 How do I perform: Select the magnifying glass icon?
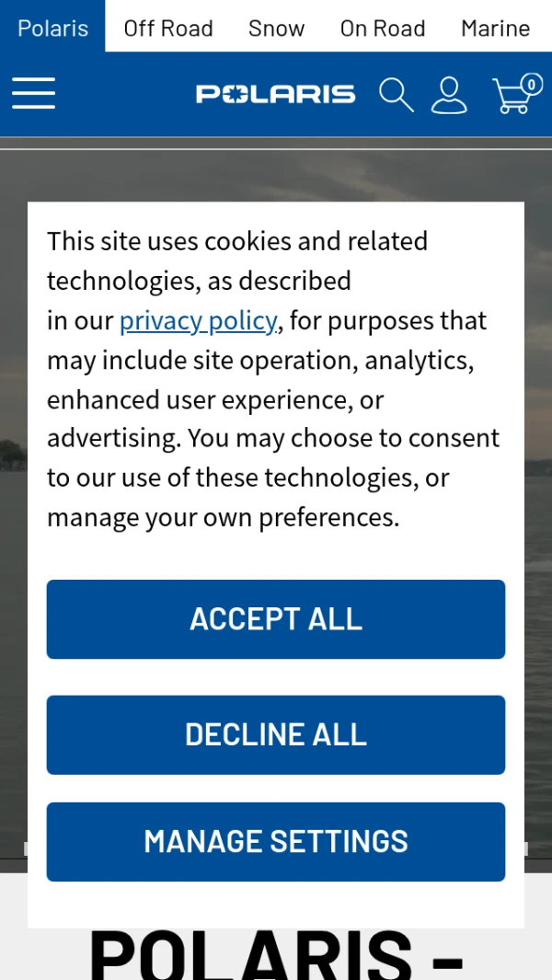pos(396,94)
